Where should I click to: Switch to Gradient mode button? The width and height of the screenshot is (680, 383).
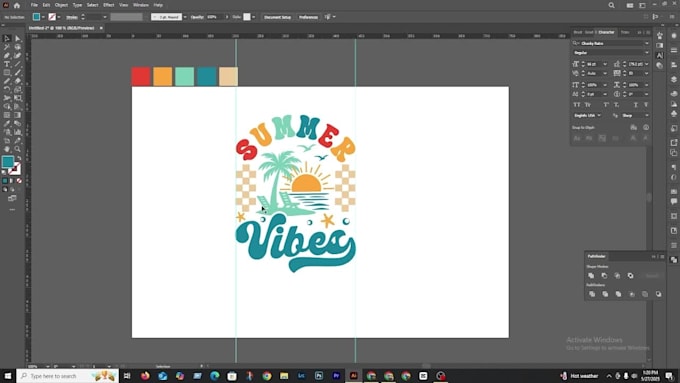(12, 180)
